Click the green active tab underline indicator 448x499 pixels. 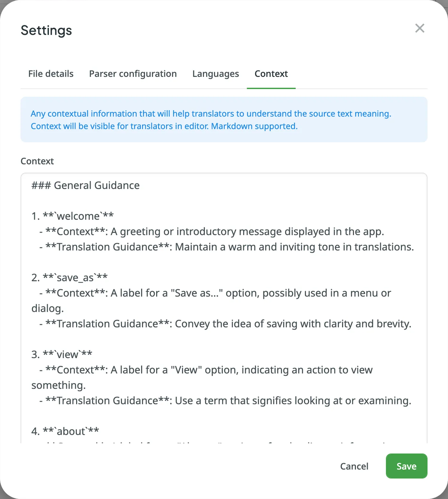pyautogui.click(x=271, y=87)
